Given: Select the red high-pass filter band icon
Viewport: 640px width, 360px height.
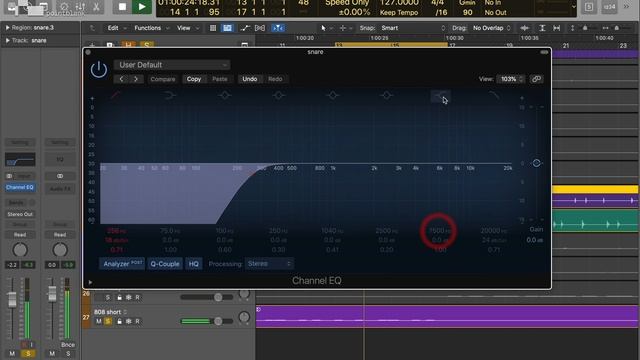Looking at the screenshot, I should [x=116, y=95].
